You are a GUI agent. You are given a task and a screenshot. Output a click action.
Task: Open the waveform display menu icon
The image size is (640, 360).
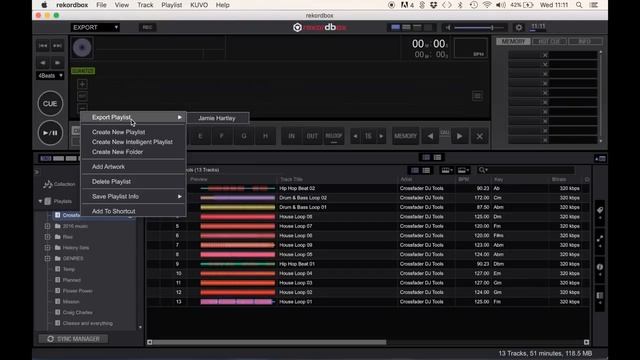coord(478,96)
